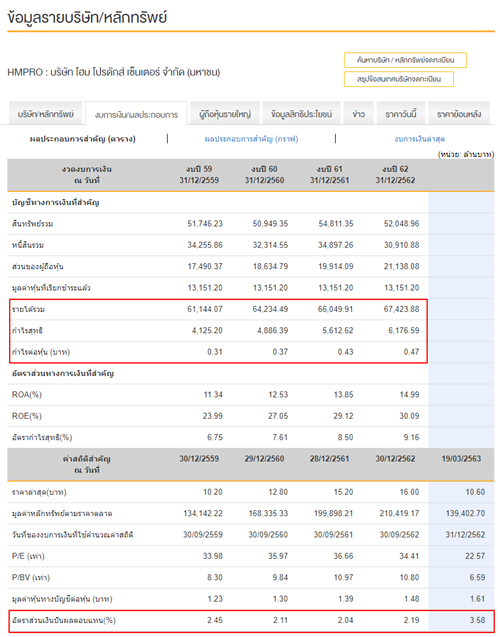Click ค้นหาบริษัท / หลักทรัพย์จดทะเบียน button
The width and height of the screenshot is (500, 637).
click(x=405, y=60)
